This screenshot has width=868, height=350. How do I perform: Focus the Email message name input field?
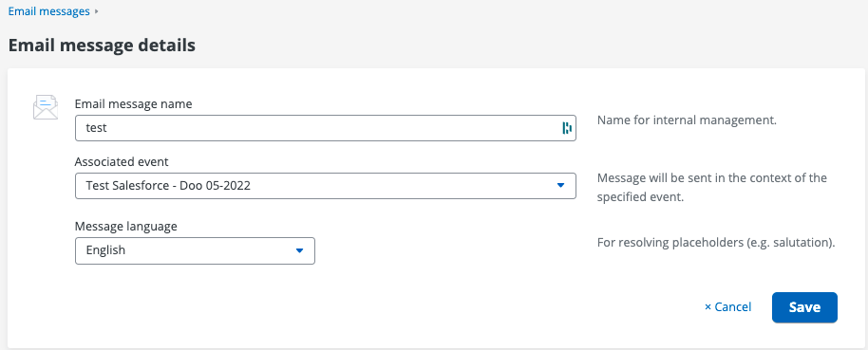click(326, 128)
